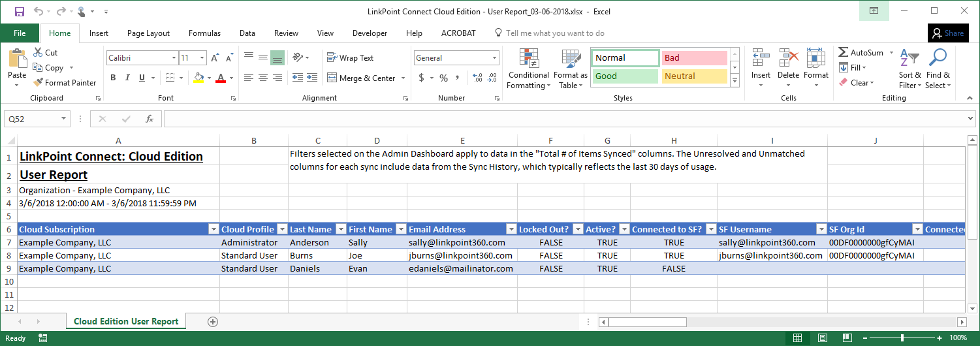Open the font name Calibri dropdown

(x=174, y=58)
